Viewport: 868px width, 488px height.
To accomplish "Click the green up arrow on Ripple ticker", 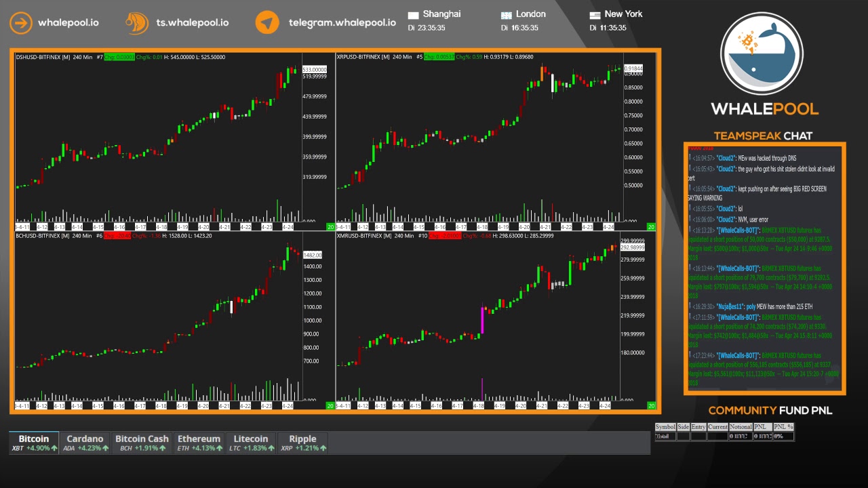I will point(322,449).
